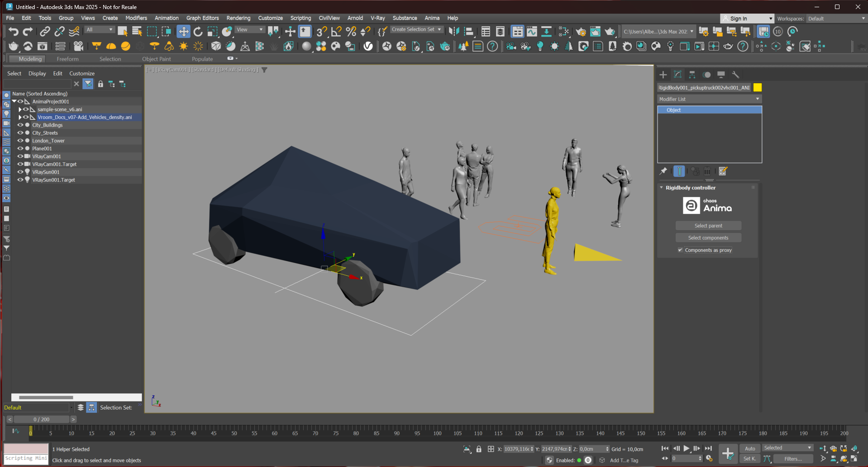Viewport: 868px width, 467px height.
Task: Click the Sign In button
Action: [747, 19]
